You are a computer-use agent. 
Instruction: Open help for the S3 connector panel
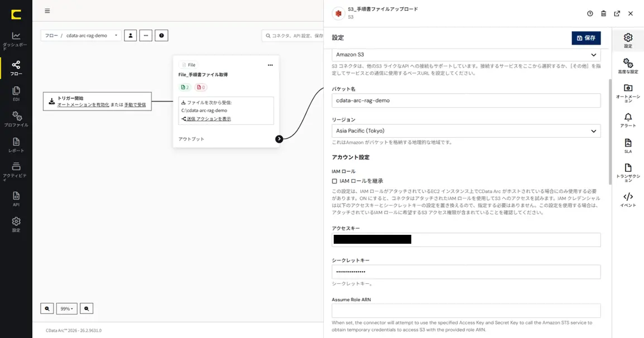[x=590, y=13]
